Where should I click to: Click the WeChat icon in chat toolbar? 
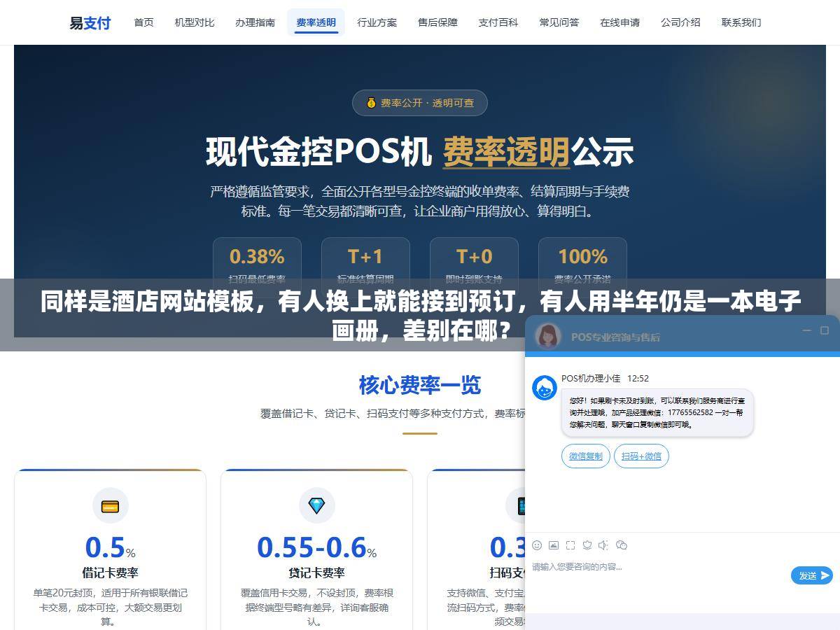point(621,545)
